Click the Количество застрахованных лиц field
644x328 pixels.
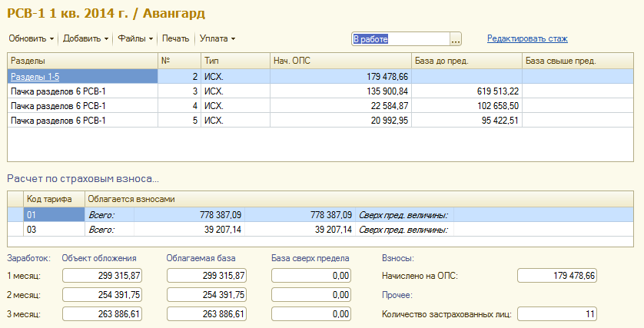coord(557,313)
